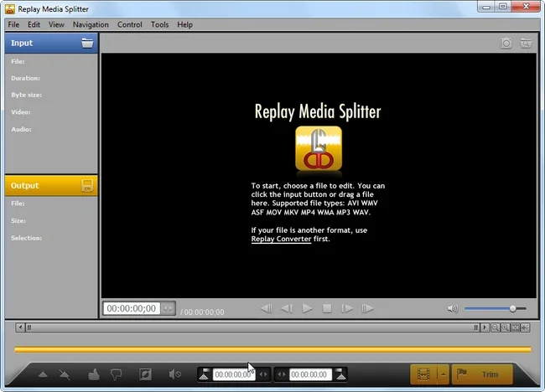Screen dimensions: 545x392
Task: Toggle the audio silence speaker icon
Action: [x=175, y=374]
